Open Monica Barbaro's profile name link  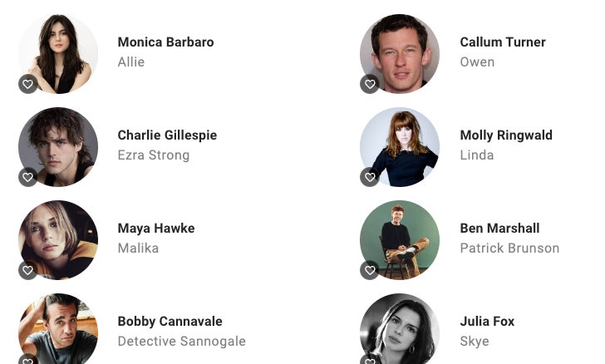coord(165,42)
